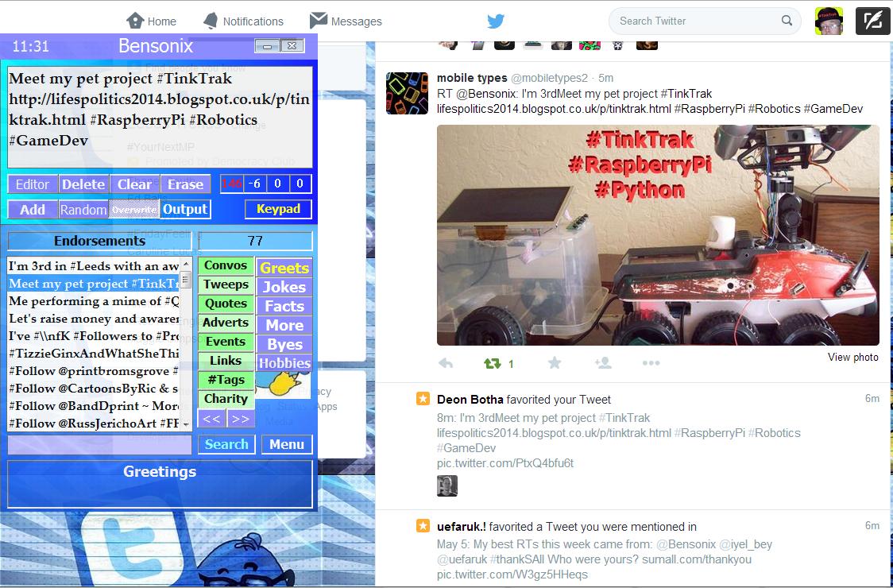Select 'I'm 3rd in #Leeds' list item
Viewport: 893px width, 588px height.
(94, 266)
